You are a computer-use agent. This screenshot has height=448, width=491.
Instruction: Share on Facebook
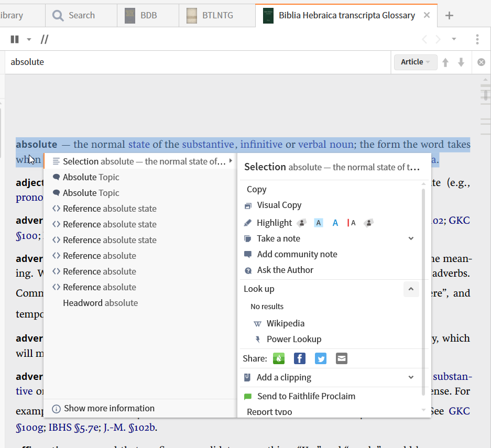tap(300, 358)
